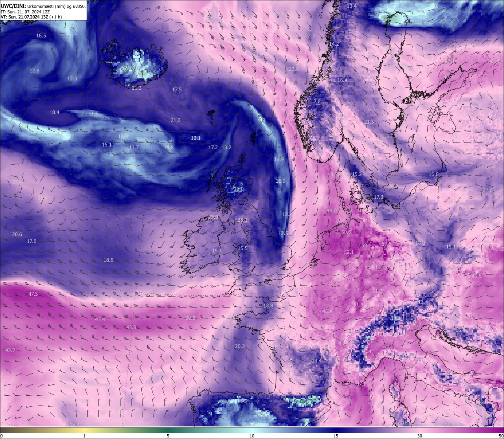Click the 5 tick label on the color scale

pos(168,436)
